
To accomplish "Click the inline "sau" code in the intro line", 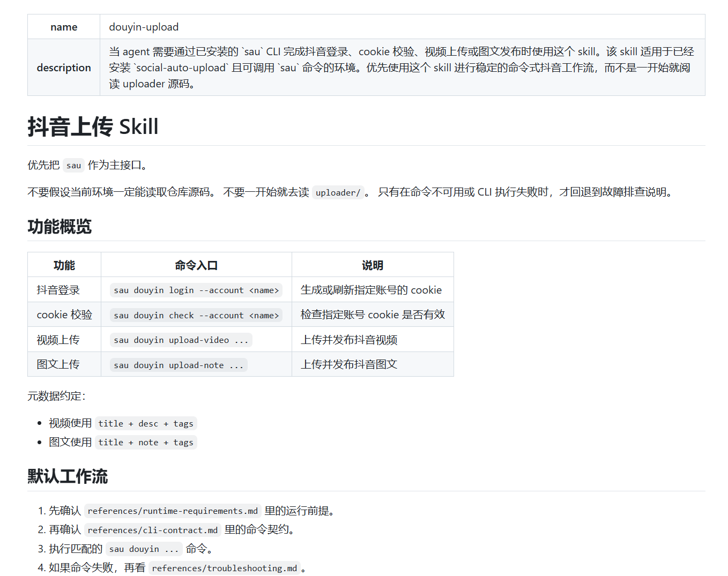I will [x=73, y=166].
